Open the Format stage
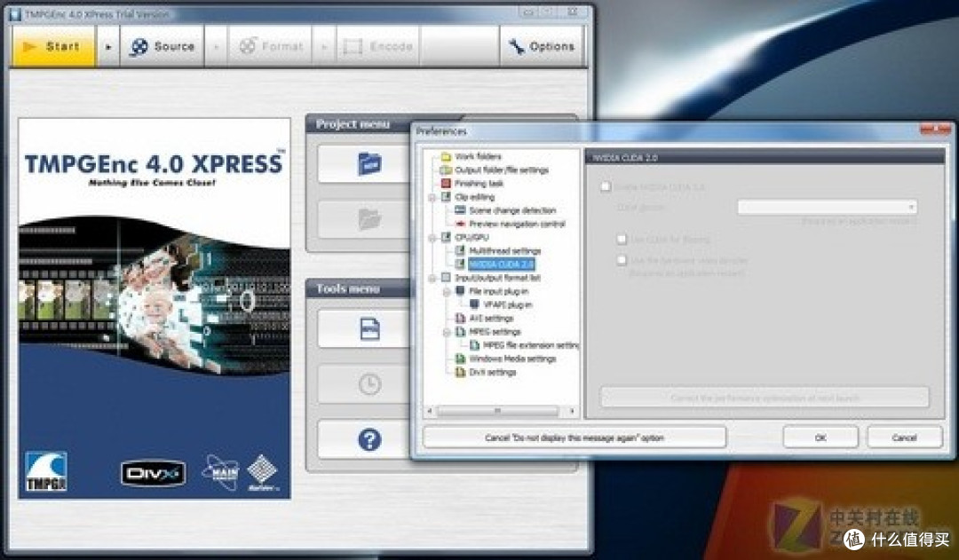The width and height of the screenshot is (959, 560). (x=270, y=46)
